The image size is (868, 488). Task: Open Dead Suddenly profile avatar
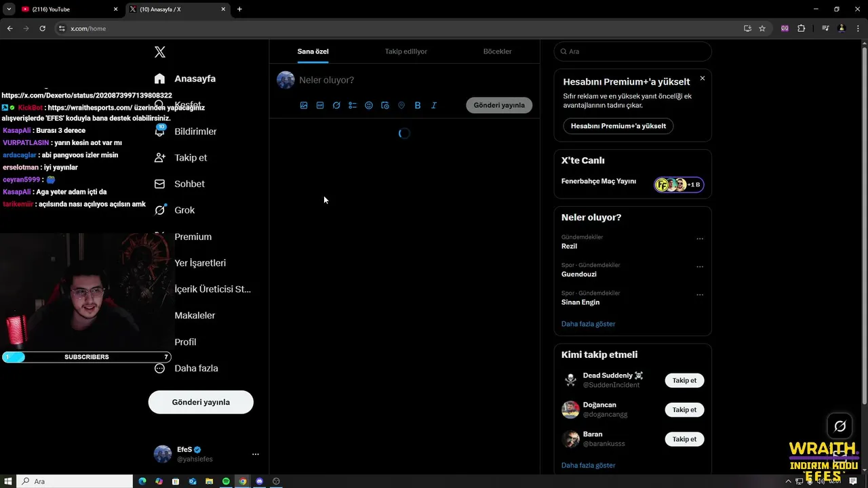click(x=570, y=380)
